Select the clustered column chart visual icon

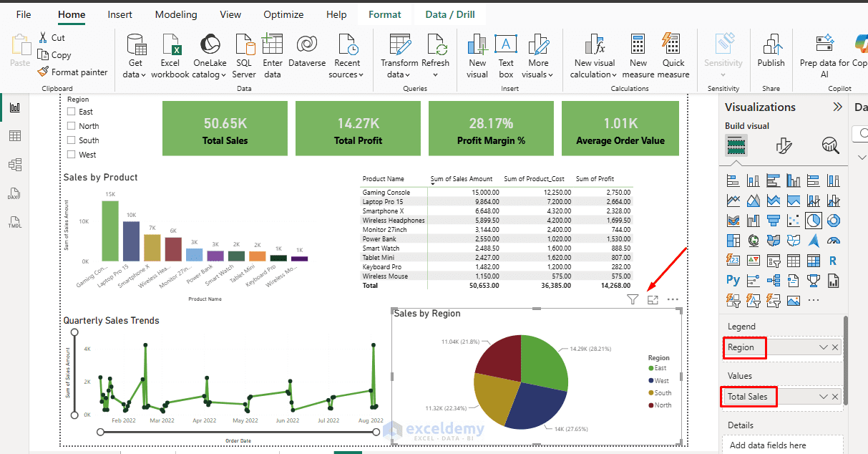[794, 180]
